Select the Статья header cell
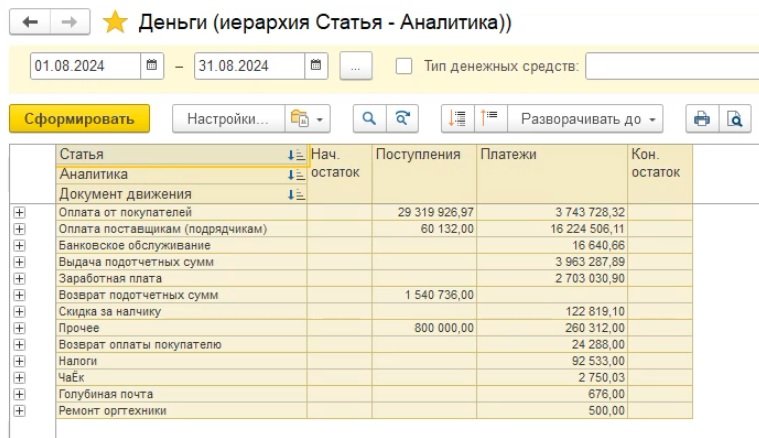 [x=182, y=155]
